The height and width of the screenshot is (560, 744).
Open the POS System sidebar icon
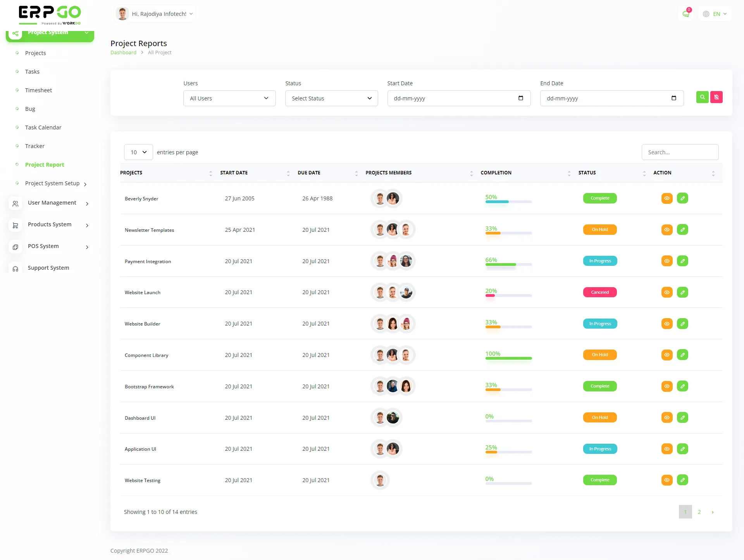coord(15,247)
